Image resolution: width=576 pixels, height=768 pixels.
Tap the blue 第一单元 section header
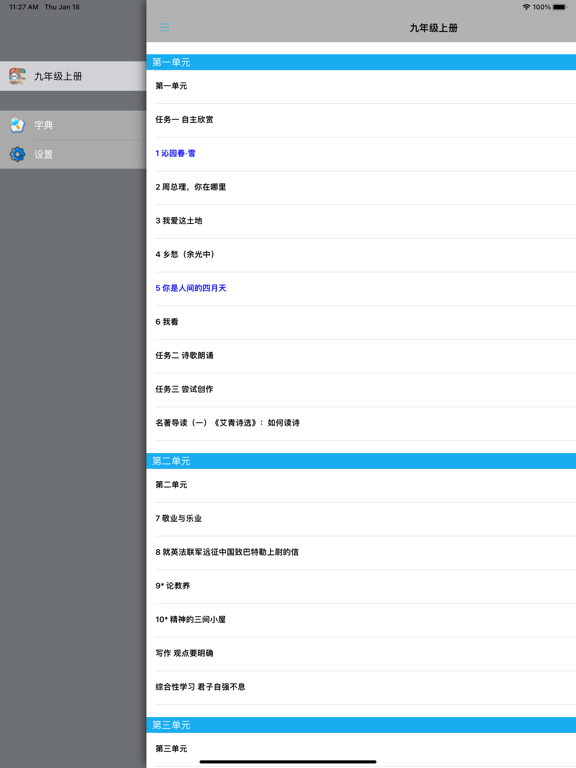coord(361,62)
